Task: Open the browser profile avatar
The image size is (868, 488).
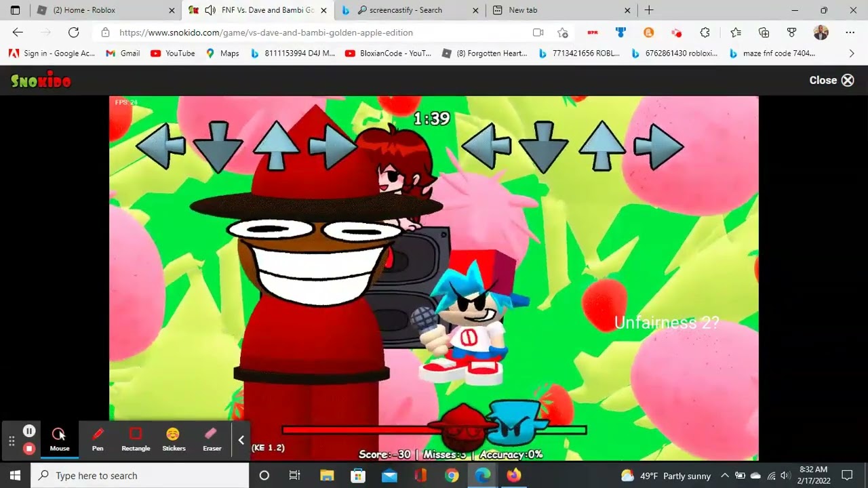Action: [x=821, y=33]
